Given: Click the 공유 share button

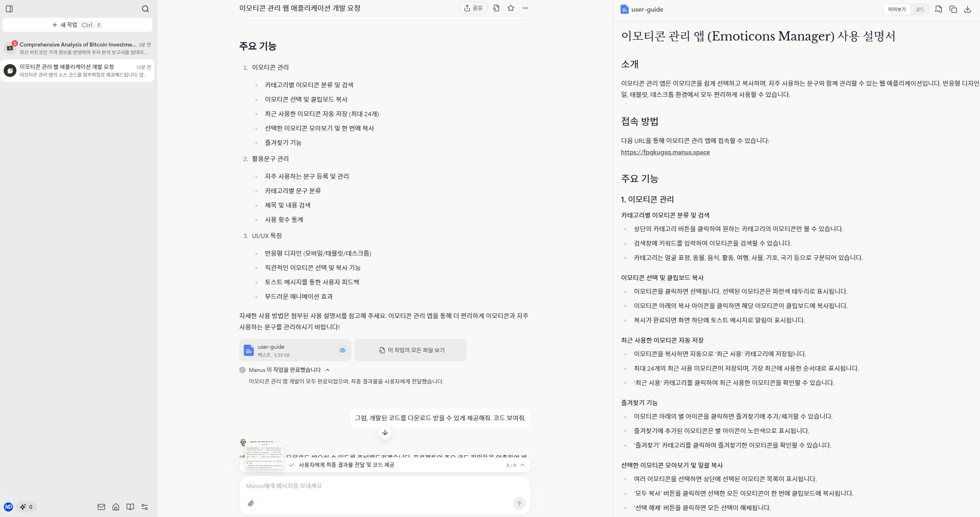Looking at the screenshot, I should click(473, 8).
